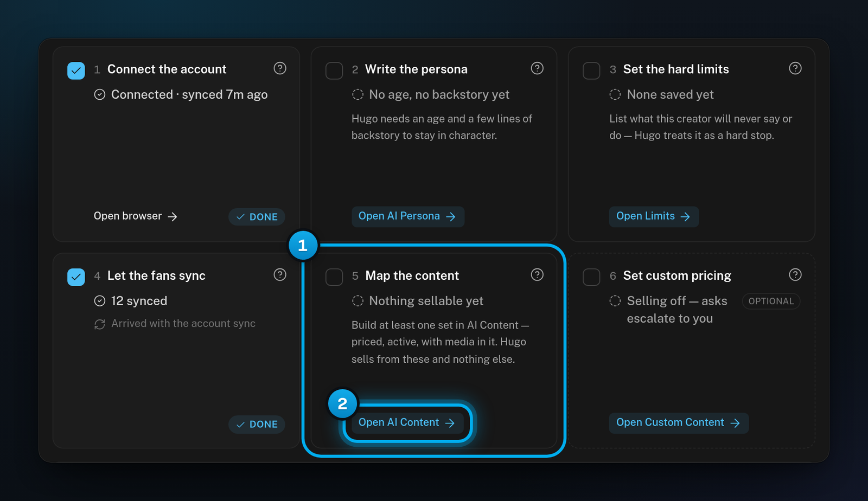The width and height of the screenshot is (868, 501).
Task: Select the 'Connect the account' title
Action: point(167,69)
